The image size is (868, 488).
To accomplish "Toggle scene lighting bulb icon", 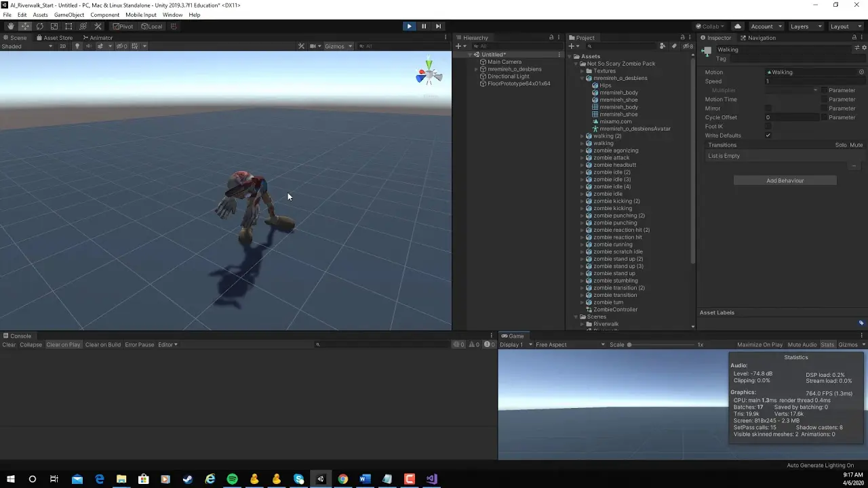I will pos(77,46).
